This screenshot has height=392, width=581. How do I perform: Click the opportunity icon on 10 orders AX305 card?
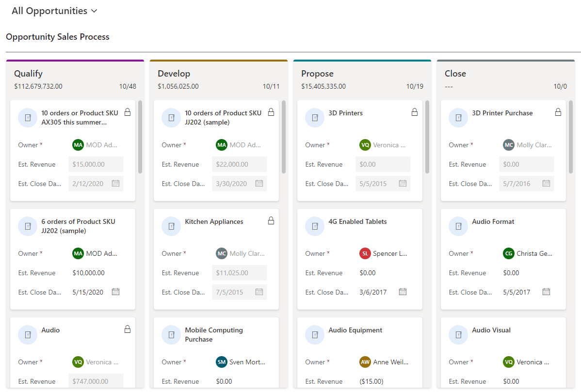[28, 118]
